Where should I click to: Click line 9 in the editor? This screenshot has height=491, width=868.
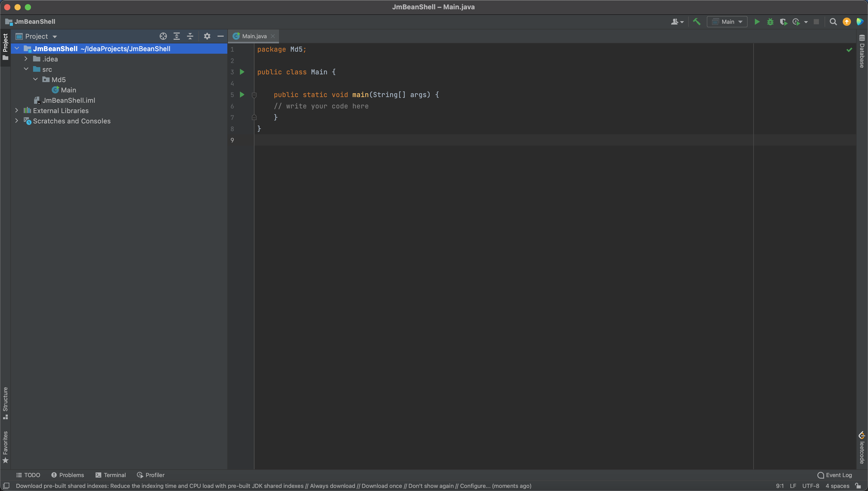pyautogui.click(x=555, y=140)
